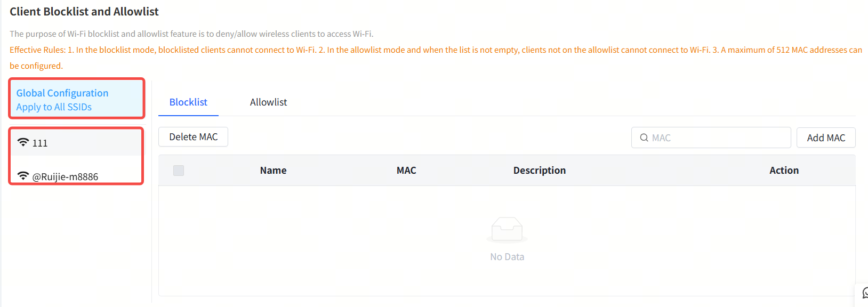
Task: Click the Name column header
Action: tap(273, 171)
